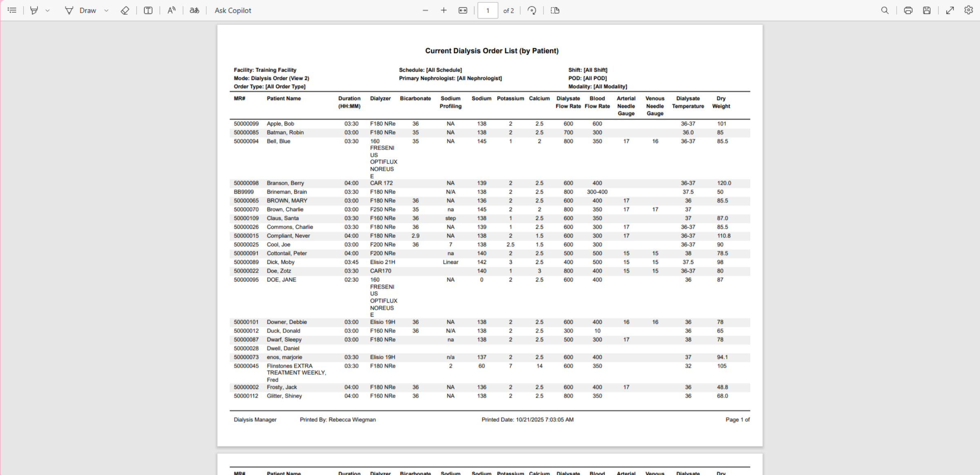Click 'Printed Date: 10/21/2025 7:03:05 AM' footer
Screen dimensions: 980x475
[x=528, y=419]
